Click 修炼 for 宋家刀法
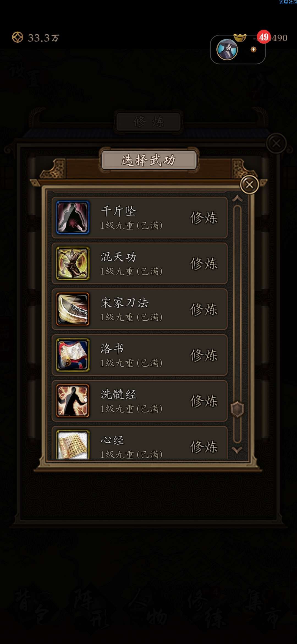Screen dimensions: 297x644 pyautogui.click(x=204, y=309)
